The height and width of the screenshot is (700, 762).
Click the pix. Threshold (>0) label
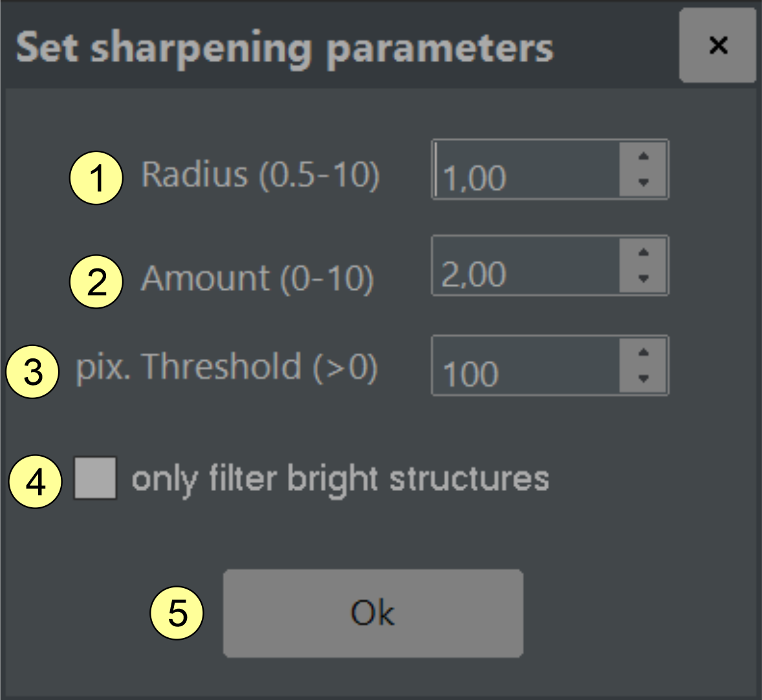(226, 367)
